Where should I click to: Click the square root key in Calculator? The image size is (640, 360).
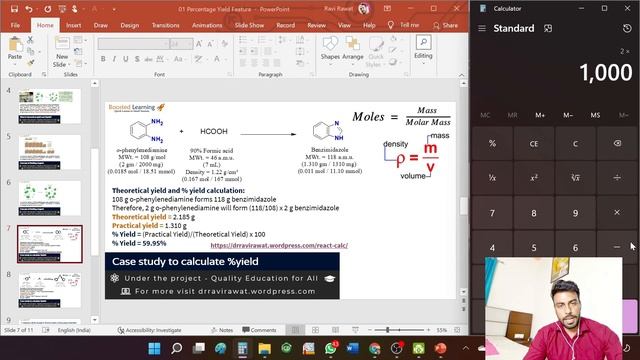pos(575,178)
